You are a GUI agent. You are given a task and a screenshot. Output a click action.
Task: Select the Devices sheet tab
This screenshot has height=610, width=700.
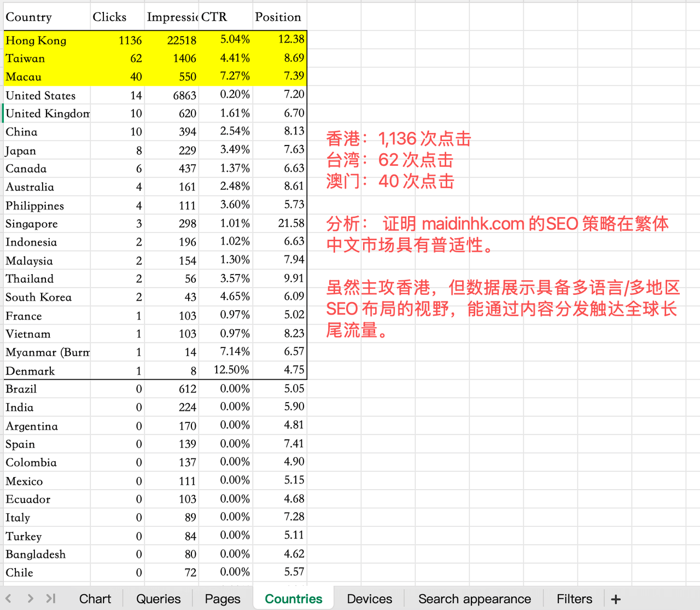pyautogui.click(x=369, y=599)
